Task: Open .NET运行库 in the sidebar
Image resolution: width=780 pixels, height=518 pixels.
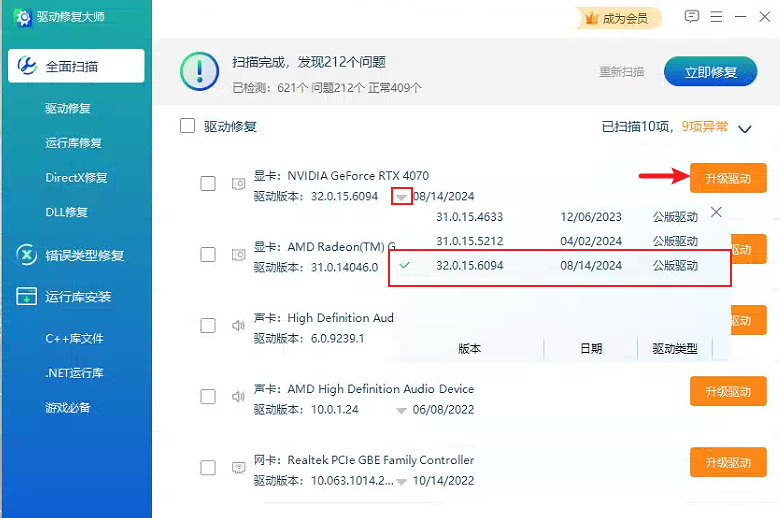Action: (74, 373)
